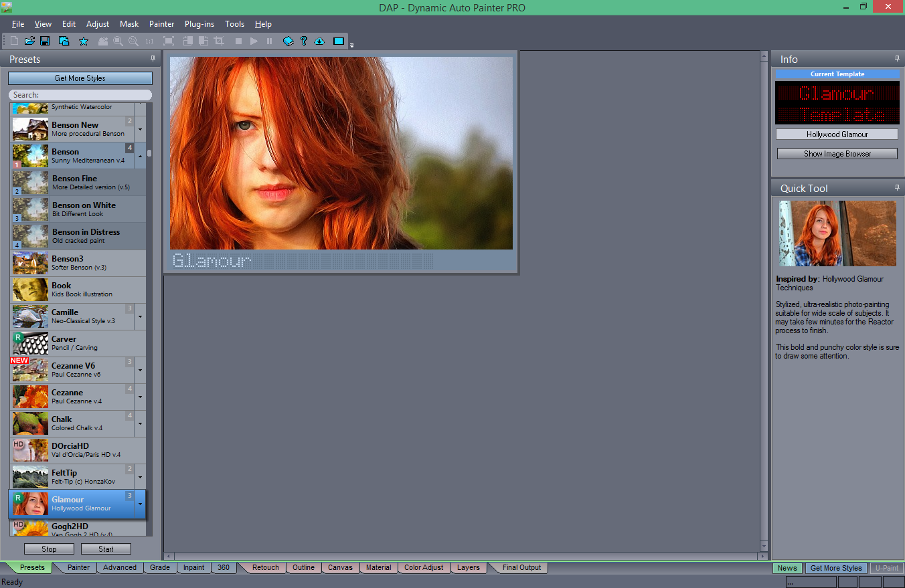Open the help book icon
This screenshot has width=905, height=588.
coord(289,41)
